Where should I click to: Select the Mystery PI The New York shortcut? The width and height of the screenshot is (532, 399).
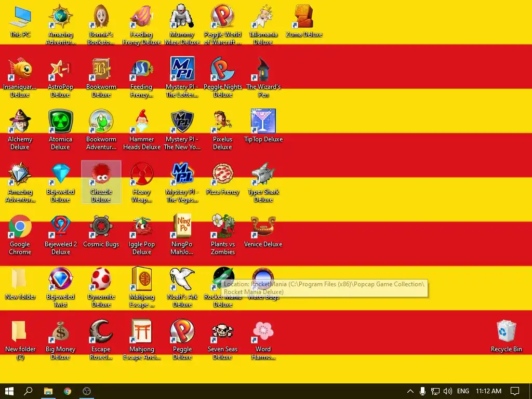(x=182, y=129)
